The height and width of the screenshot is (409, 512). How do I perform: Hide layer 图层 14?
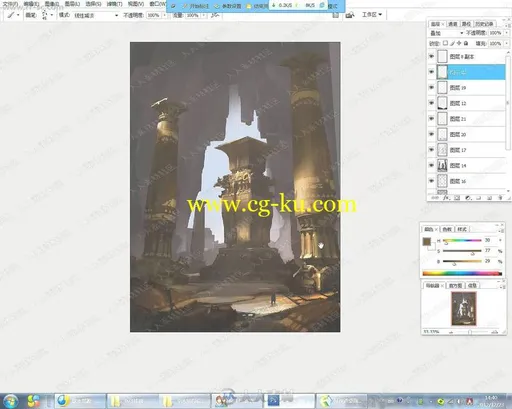[431, 165]
